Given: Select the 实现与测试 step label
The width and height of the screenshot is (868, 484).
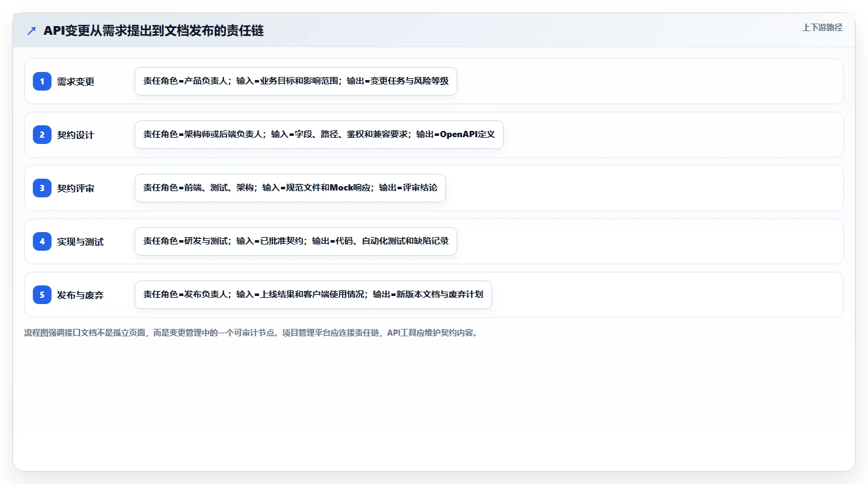Looking at the screenshot, I should click(81, 242).
